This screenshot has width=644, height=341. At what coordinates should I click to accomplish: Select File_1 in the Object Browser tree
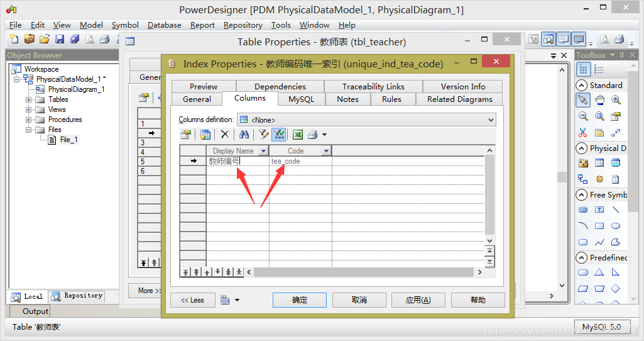click(x=68, y=140)
